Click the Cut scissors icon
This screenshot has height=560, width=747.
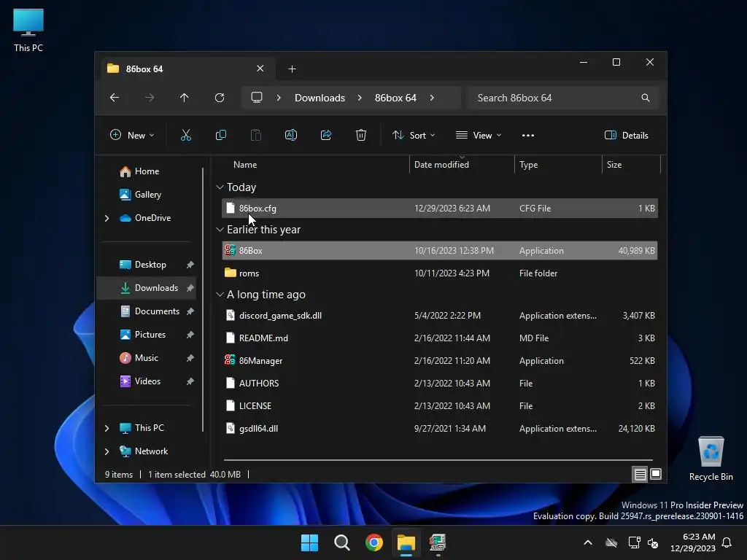coord(186,135)
